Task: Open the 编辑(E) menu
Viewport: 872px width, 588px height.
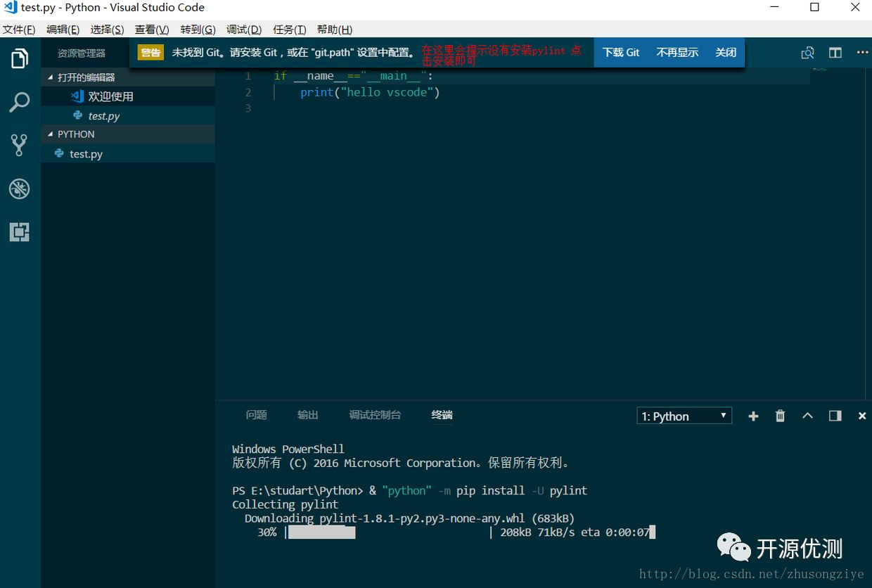Action: pyautogui.click(x=63, y=30)
